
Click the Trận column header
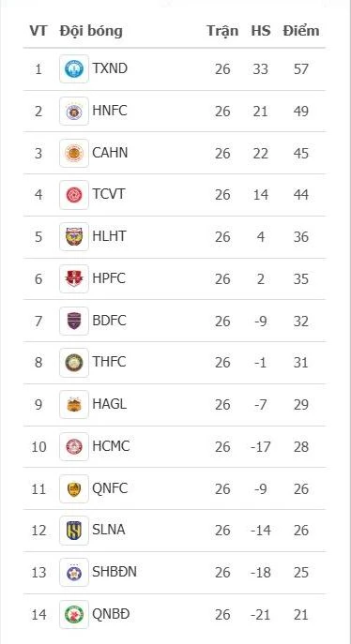222,31
